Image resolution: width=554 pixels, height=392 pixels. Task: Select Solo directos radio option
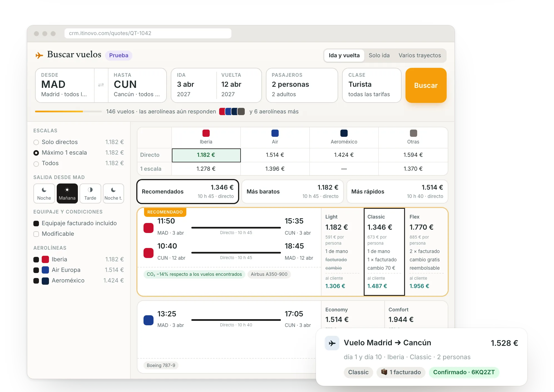tap(36, 142)
